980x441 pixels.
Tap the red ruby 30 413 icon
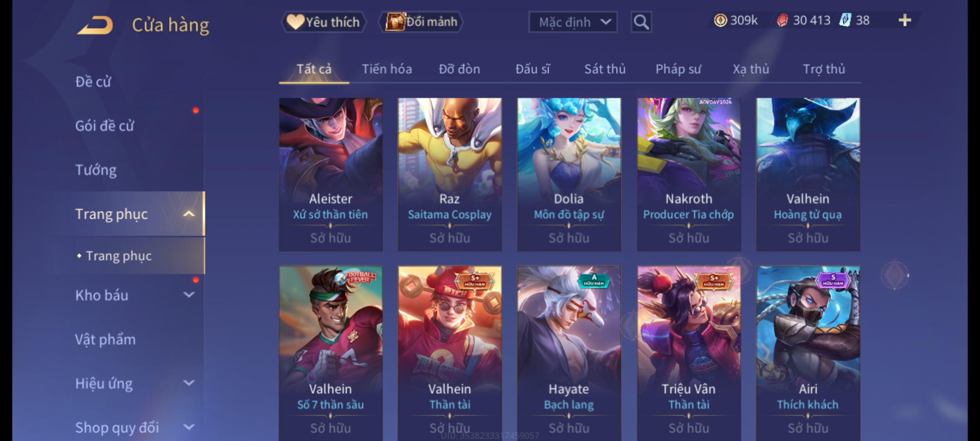point(782,20)
